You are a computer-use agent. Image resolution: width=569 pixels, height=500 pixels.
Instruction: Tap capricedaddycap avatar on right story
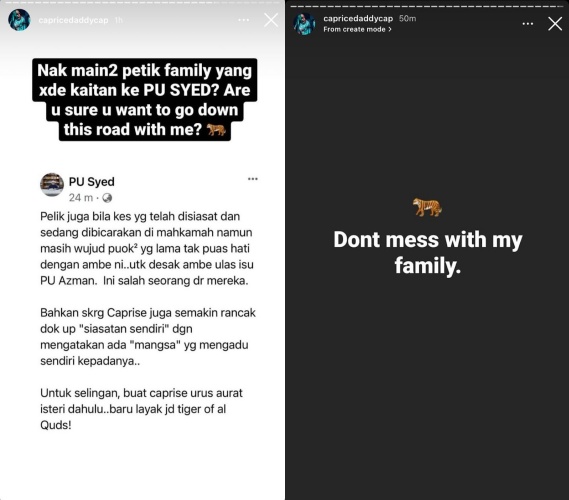304,24
